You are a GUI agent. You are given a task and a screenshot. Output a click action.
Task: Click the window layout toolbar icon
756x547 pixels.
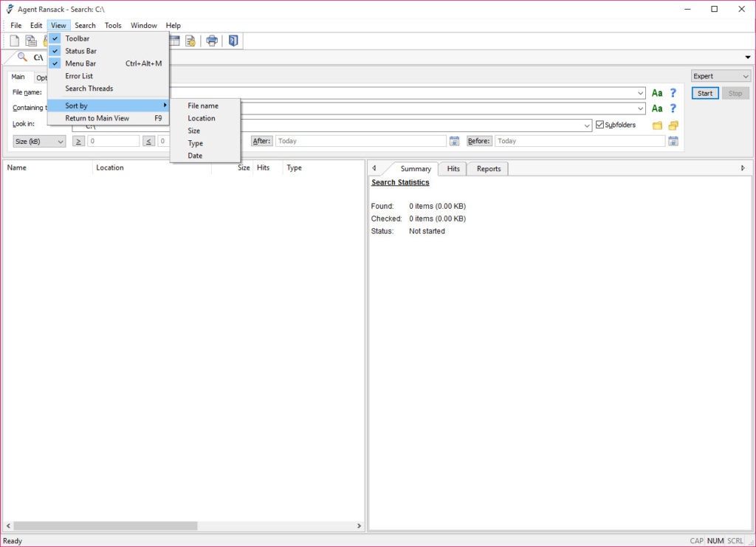point(174,41)
